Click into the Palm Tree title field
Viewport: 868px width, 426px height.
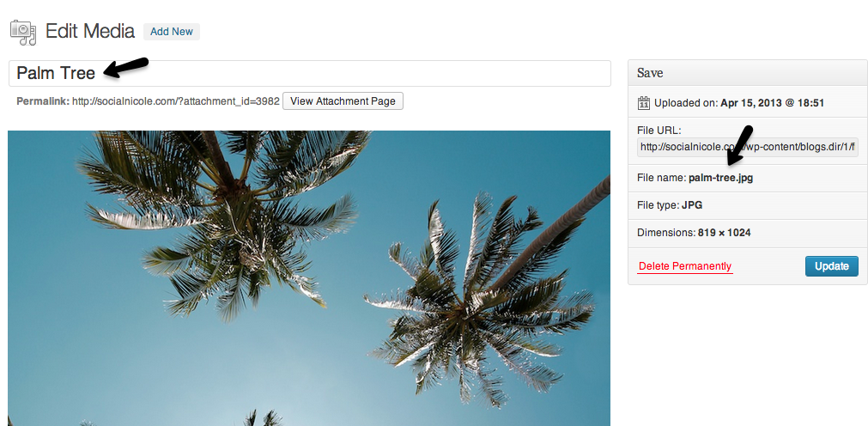pos(309,73)
